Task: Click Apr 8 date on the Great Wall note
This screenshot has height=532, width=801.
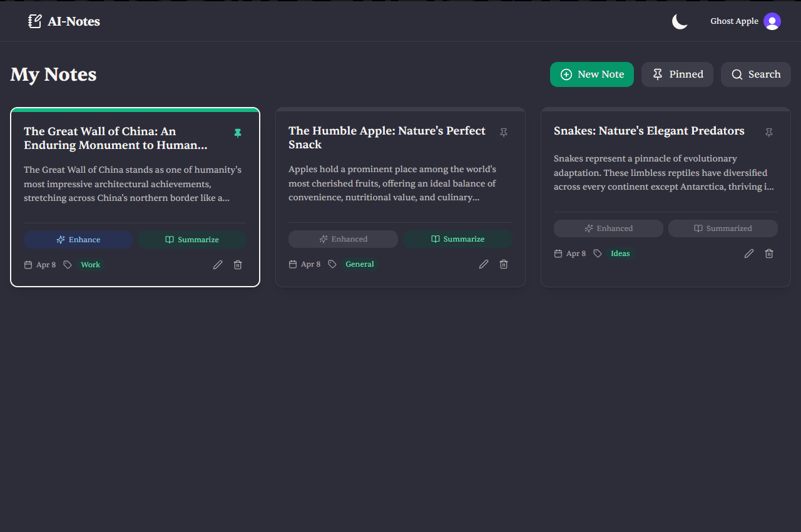Action: click(46, 265)
